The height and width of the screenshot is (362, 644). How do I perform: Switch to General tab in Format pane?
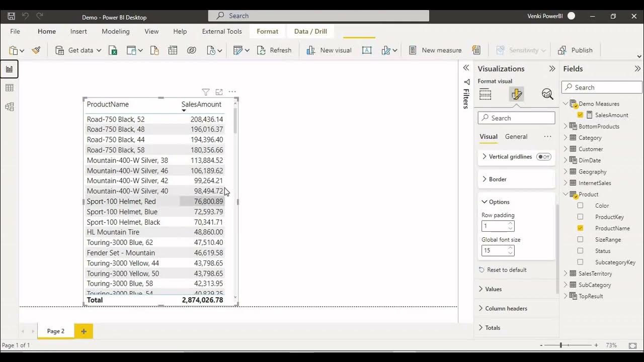coord(516,137)
